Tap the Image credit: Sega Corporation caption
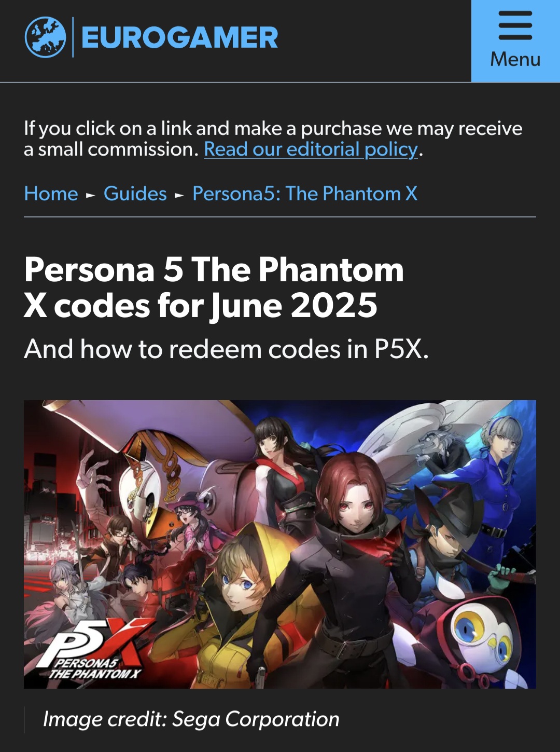The image size is (560, 752). click(x=191, y=719)
